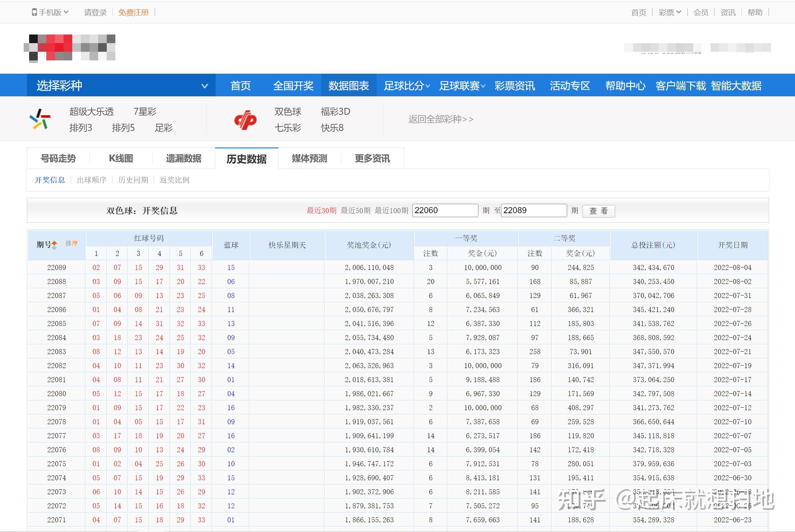Click the 请登录 login link
Viewport: 795px width, 532px height.
click(95, 12)
